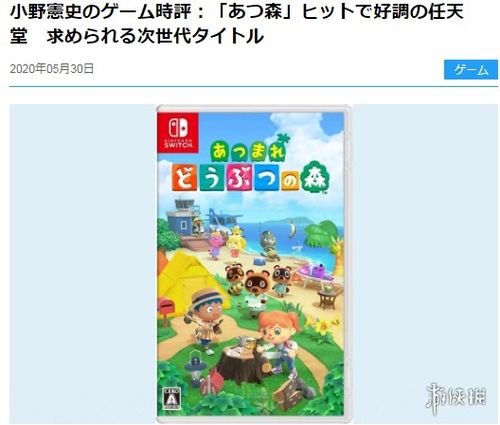The width and height of the screenshot is (500, 425).
Task: Click the watermark logo on the image
Action: 456,399
